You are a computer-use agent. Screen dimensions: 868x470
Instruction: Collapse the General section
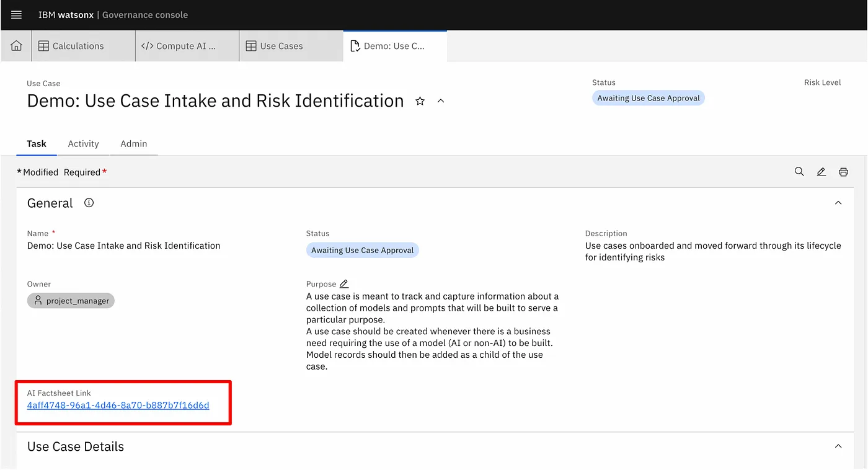(x=838, y=203)
